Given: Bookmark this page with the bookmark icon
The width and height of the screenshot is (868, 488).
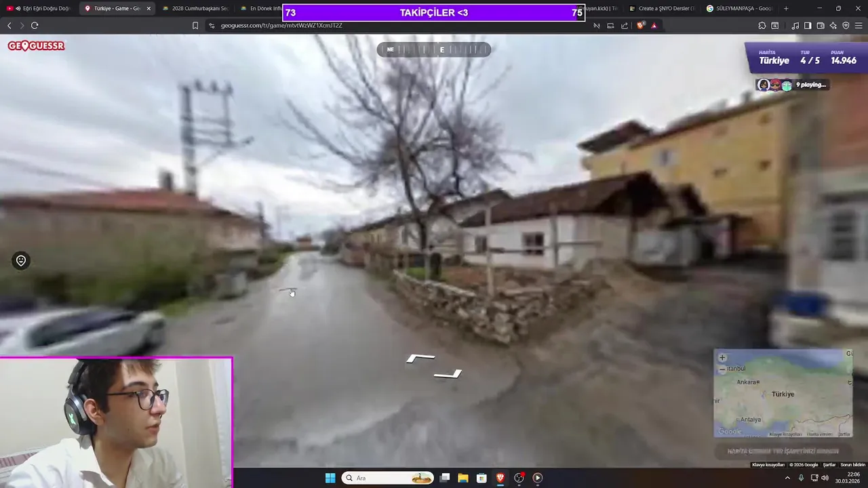Looking at the screenshot, I should (x=195, y=26).
